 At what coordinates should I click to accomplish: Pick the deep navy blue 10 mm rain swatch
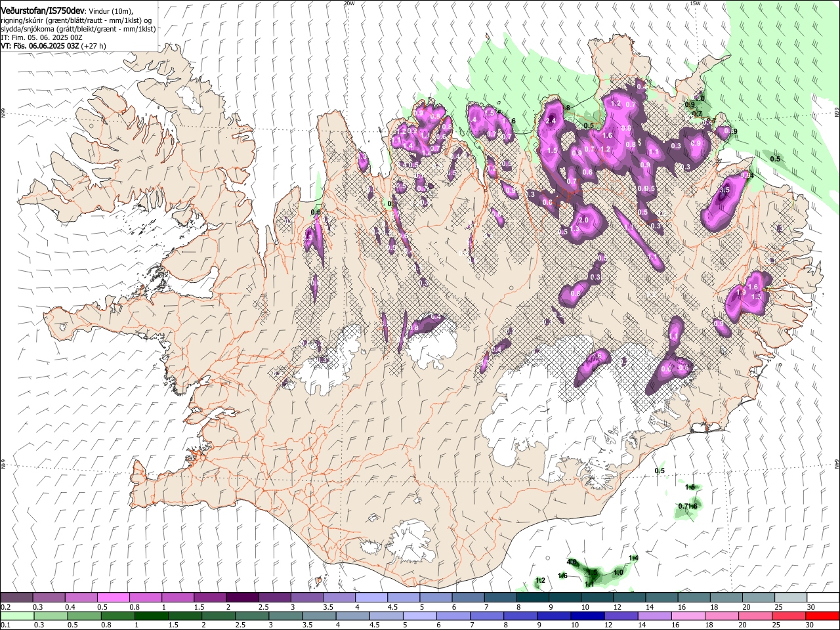[587, 616]
